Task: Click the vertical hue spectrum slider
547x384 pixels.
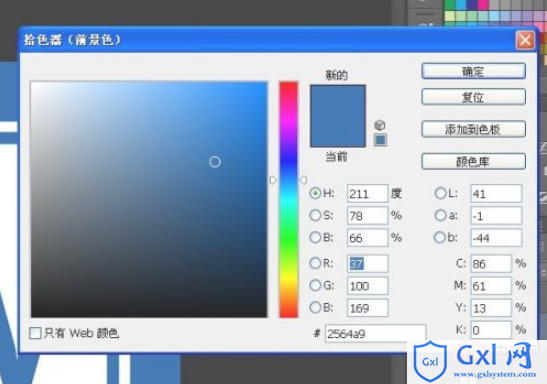Action: point(289,199)
